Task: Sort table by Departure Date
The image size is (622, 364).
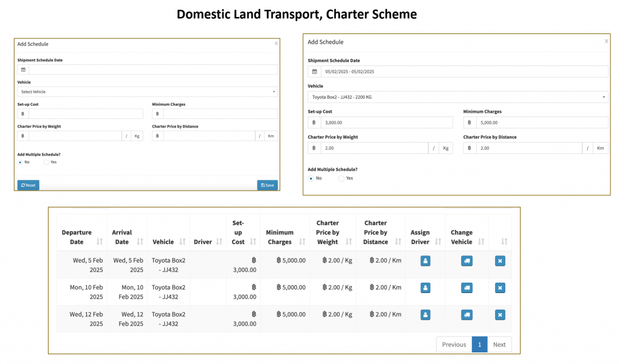Action: point(100,241)
